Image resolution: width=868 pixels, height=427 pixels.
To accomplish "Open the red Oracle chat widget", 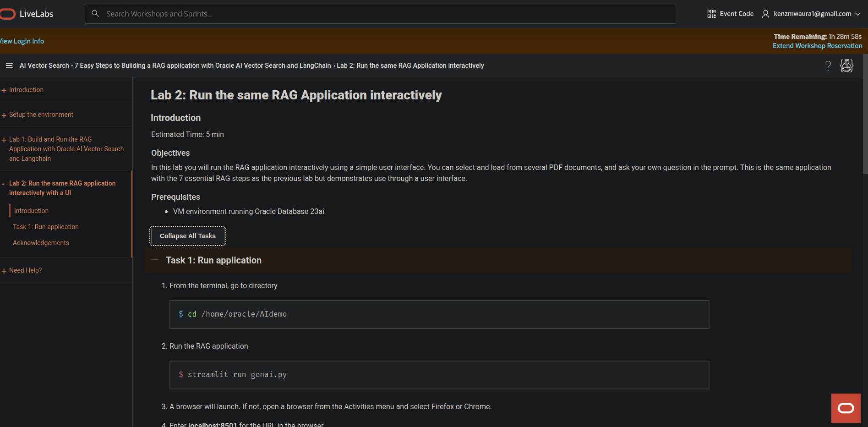I will pyautogui.click(x=846, y=408).
